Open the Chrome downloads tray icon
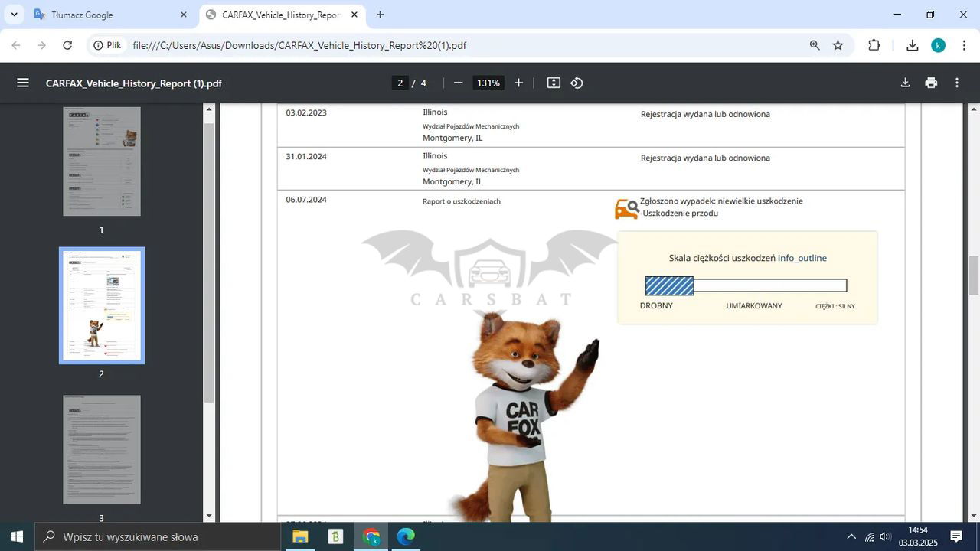Screen dimensions: 980x551 912,45
